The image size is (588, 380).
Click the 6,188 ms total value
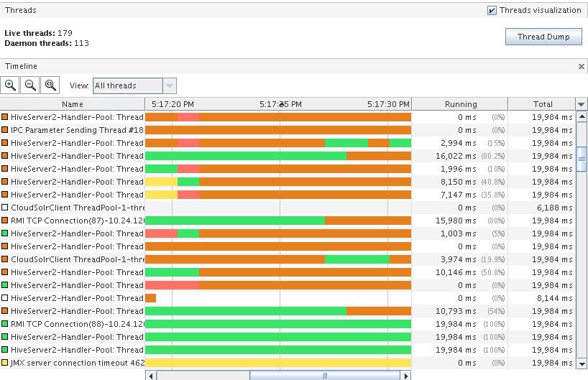(555, 208)
